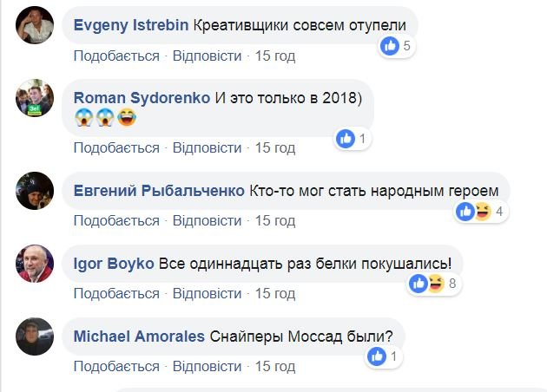Click Michael Amorales's avatar
This screenshot has height=392, width=547.
tap(35, 337)
